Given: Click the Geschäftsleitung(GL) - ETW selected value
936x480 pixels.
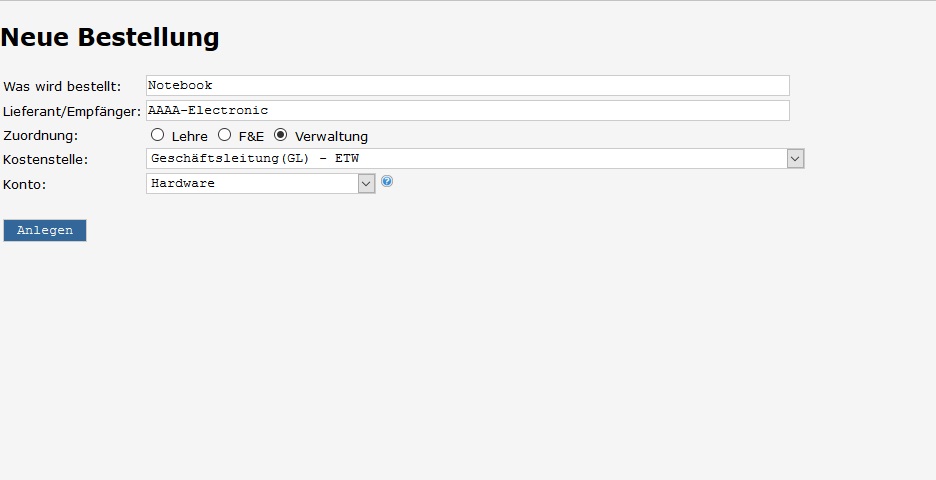Looking at the screenshot, I should [255, 159].
